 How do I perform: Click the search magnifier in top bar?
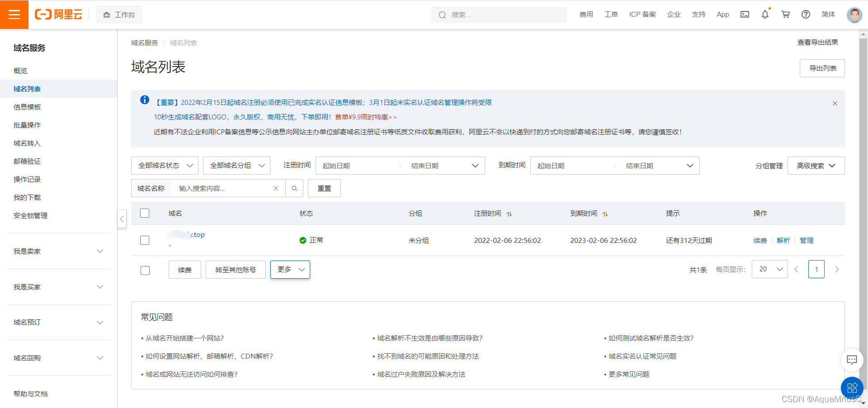tap(442, 15)
